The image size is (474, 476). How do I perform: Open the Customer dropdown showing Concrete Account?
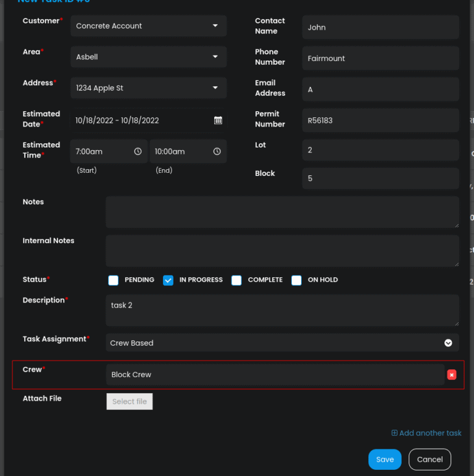point(149,26)
